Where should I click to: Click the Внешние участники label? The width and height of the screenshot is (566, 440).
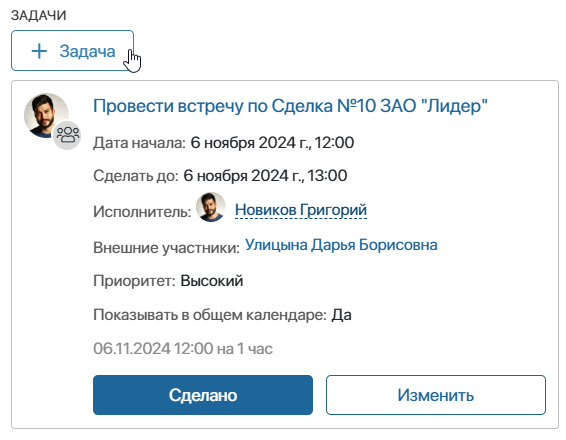166,248
